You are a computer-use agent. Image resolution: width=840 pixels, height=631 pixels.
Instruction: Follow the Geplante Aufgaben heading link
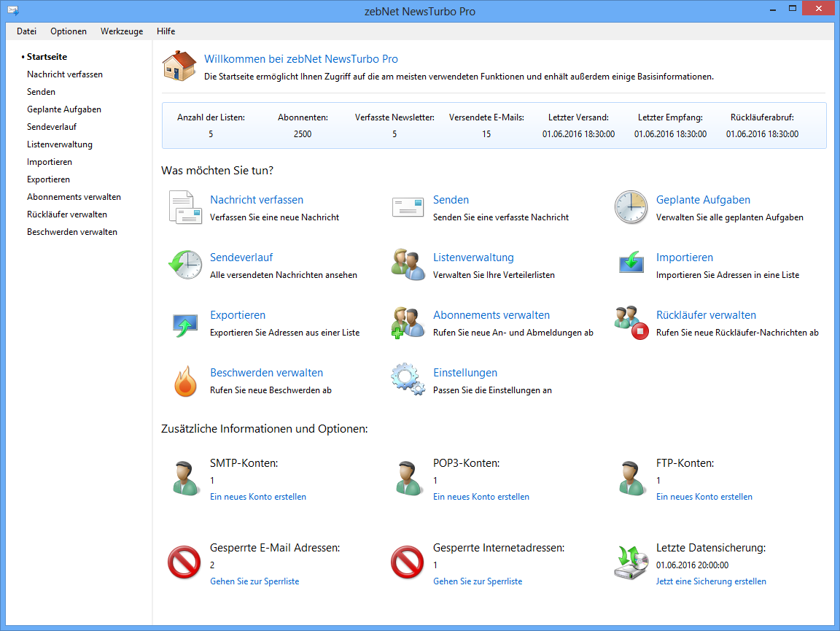click(x=703, y=199)
